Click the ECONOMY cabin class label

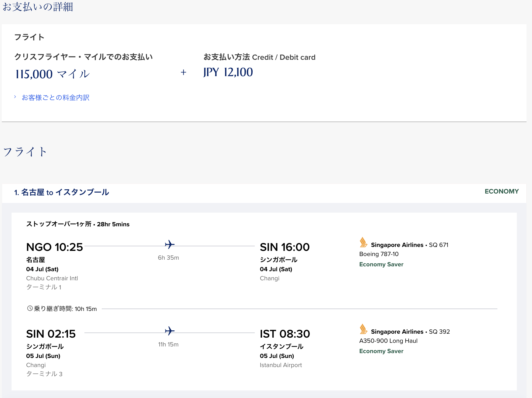coord(502,191)
